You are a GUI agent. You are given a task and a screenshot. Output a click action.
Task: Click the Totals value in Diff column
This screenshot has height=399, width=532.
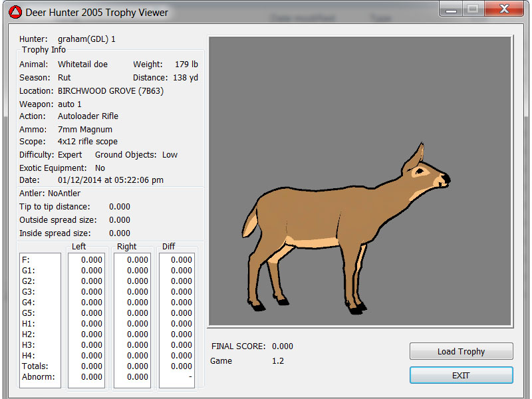pyautogui.click(x=181, y=366)
